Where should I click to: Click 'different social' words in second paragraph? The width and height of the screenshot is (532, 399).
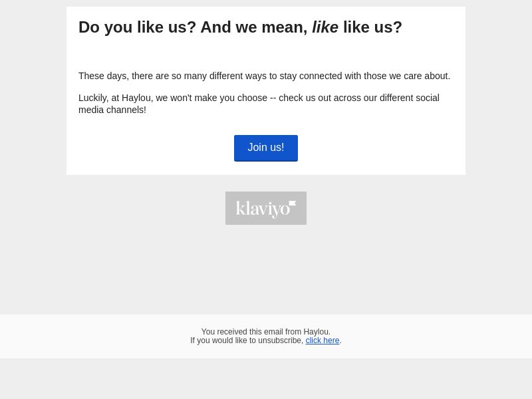(x=410, y=98)
